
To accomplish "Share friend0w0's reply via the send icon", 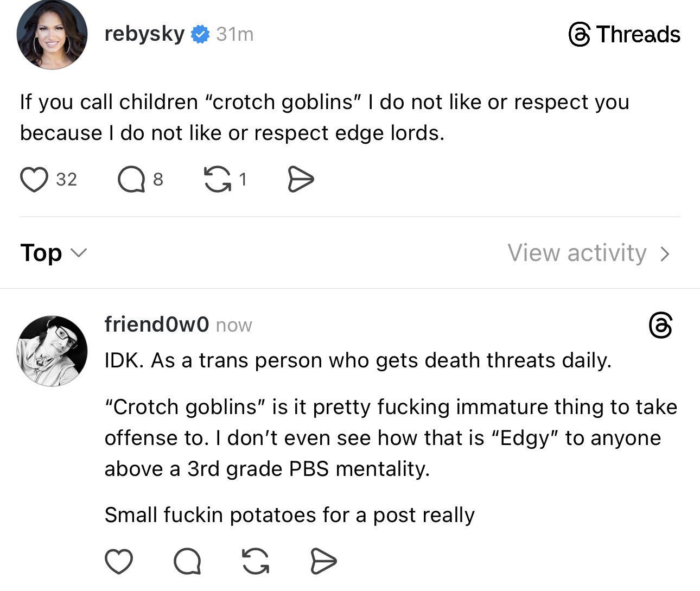I will (323, 561).
